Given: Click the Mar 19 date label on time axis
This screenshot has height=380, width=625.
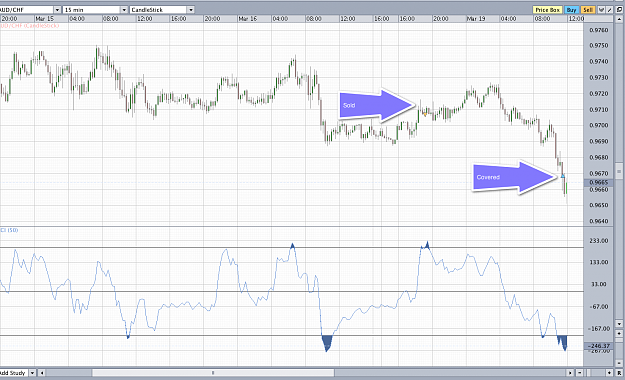Looking at the screenshot, I should pos(476,19).
